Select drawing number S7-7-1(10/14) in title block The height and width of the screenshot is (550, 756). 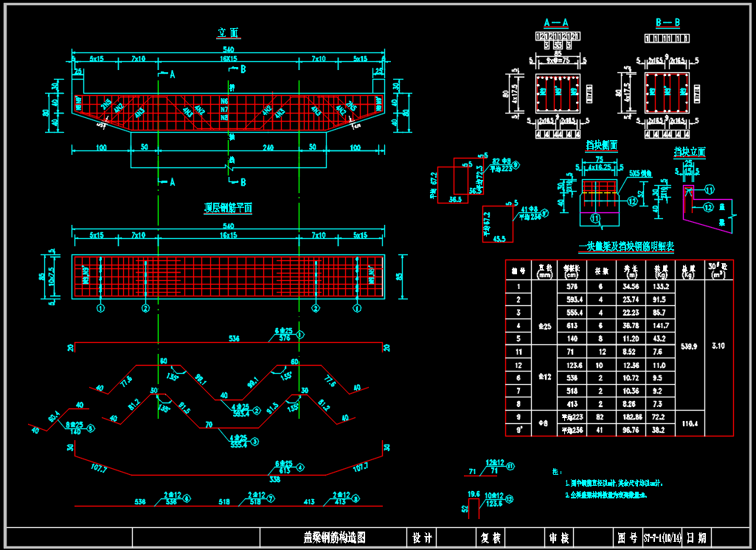point(662,537)
